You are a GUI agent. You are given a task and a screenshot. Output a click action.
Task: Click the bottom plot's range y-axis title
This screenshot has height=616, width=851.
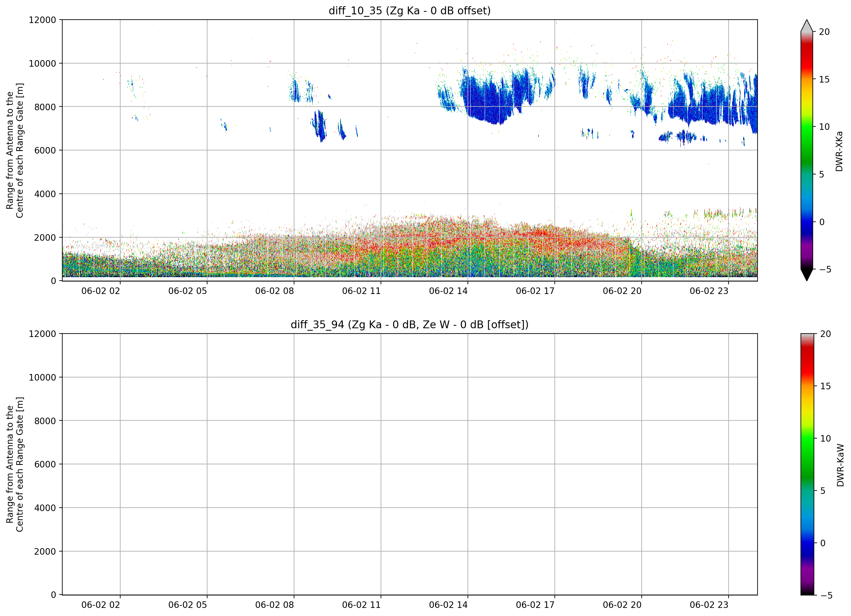click(15, 464)
